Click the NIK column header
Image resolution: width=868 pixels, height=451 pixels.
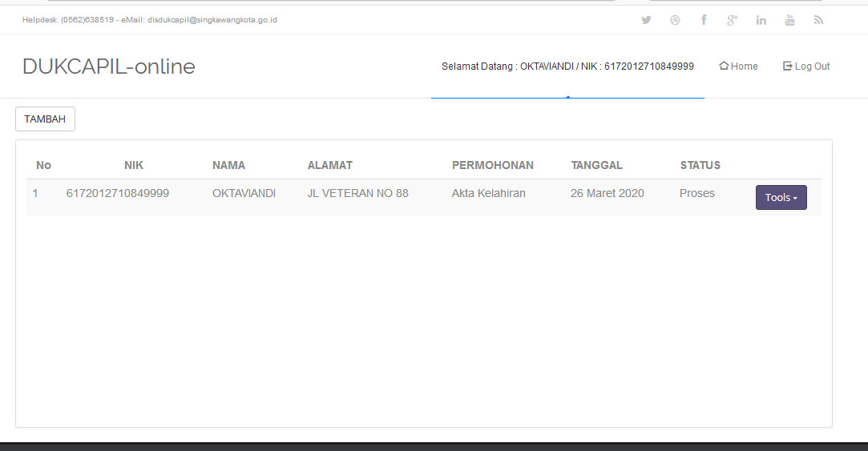(134, 166)
